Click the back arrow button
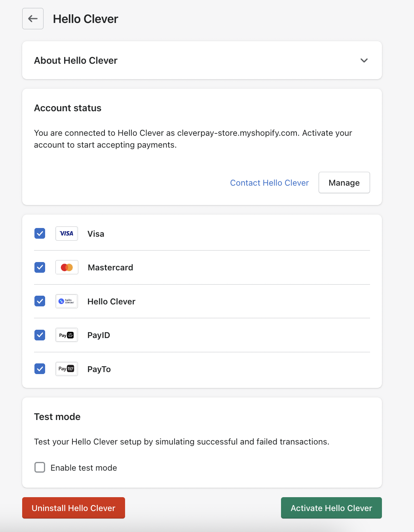414x532 pixels. coord(33,19)
